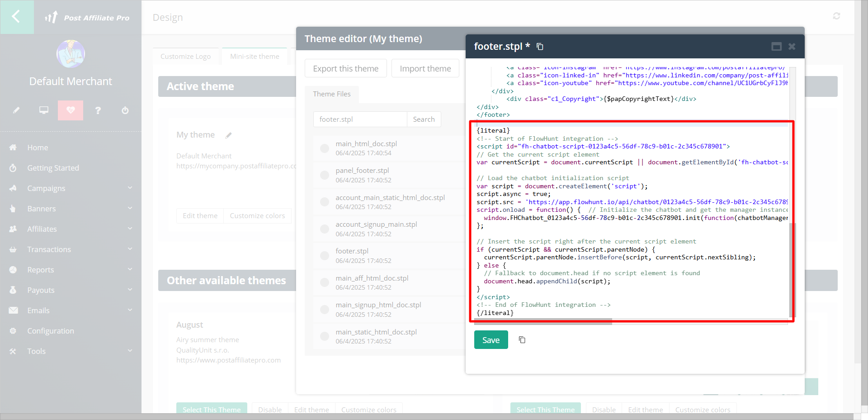
Task: Expand the Affiliates menu chevron
Action: pos(130,229)
